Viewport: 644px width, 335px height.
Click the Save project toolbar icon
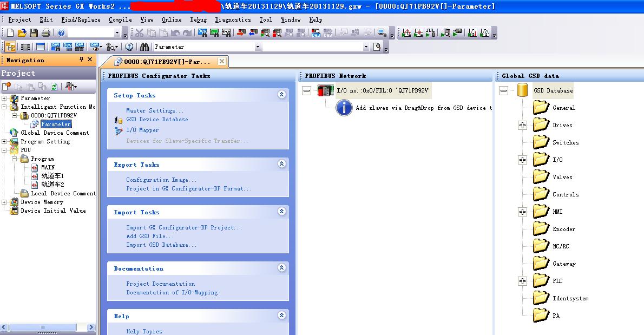pos(34,33)
